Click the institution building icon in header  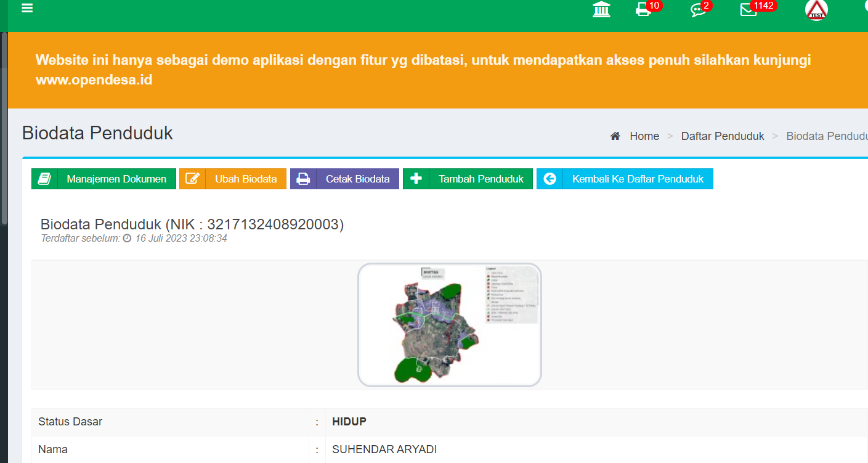tap(601, 10)
